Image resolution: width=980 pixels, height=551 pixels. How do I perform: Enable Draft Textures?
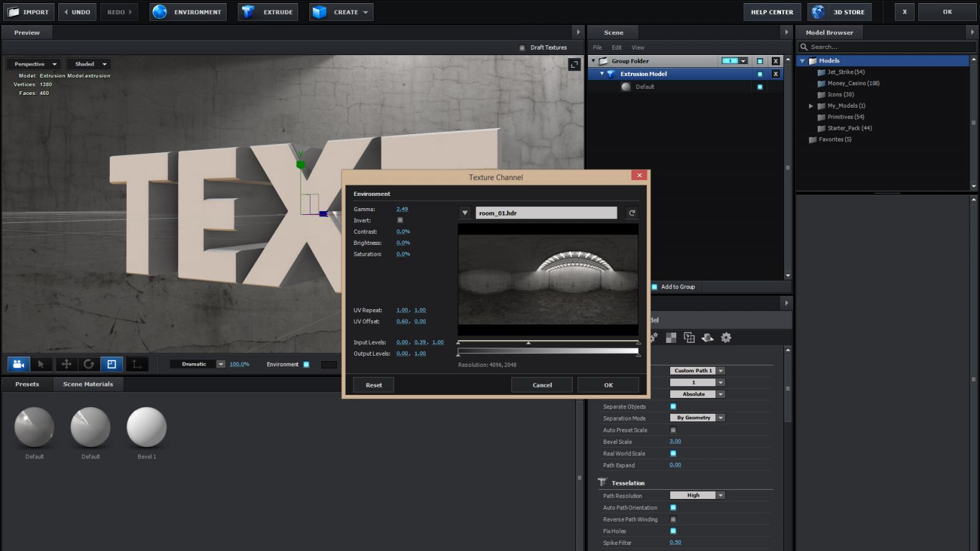(x=522, y=47)
